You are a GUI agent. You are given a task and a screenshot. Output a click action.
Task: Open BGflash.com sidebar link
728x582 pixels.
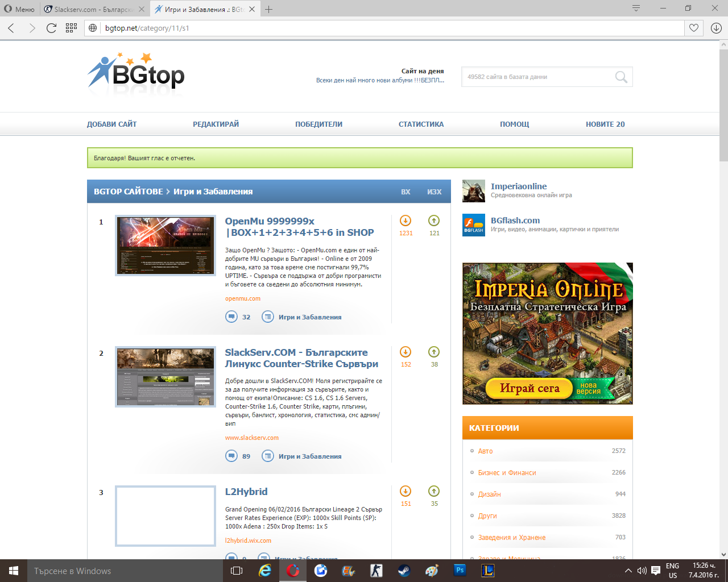(x=515, y=221)
